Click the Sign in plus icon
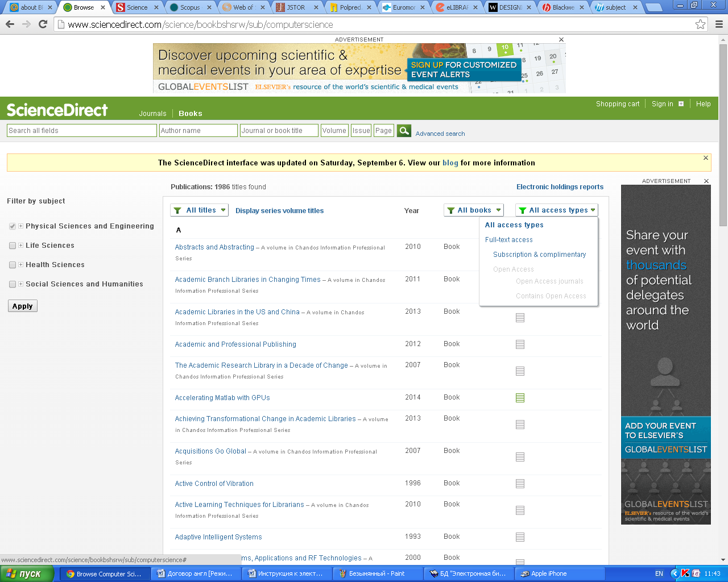Image resolution: width=728 pixels, height=582 pixels. click(x=681, y=104)
